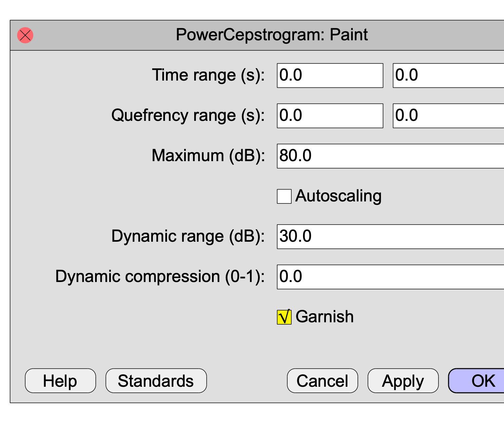Screen dimensions: 504x423
Task: Restore defaults with Standards button
Action: pyautogui.click(x=156, y=381)
